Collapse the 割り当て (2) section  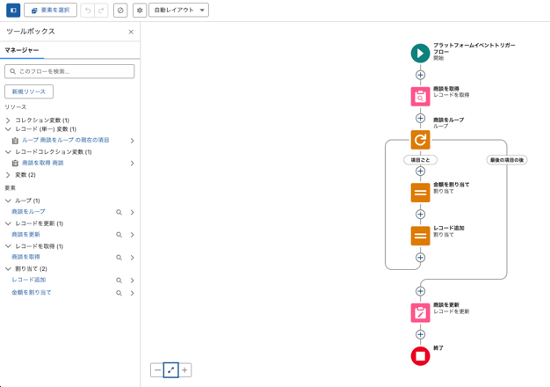8,269
